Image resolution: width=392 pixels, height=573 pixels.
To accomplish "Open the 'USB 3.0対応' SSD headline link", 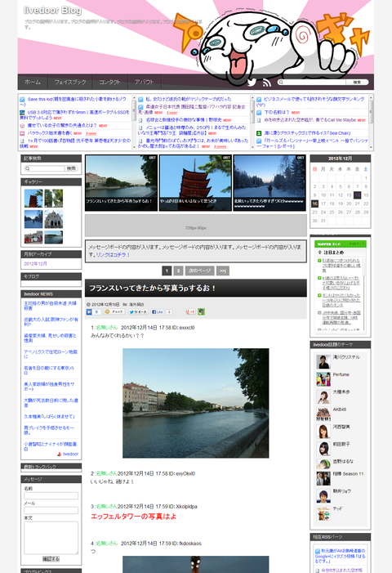I will [x=75, y=115].
